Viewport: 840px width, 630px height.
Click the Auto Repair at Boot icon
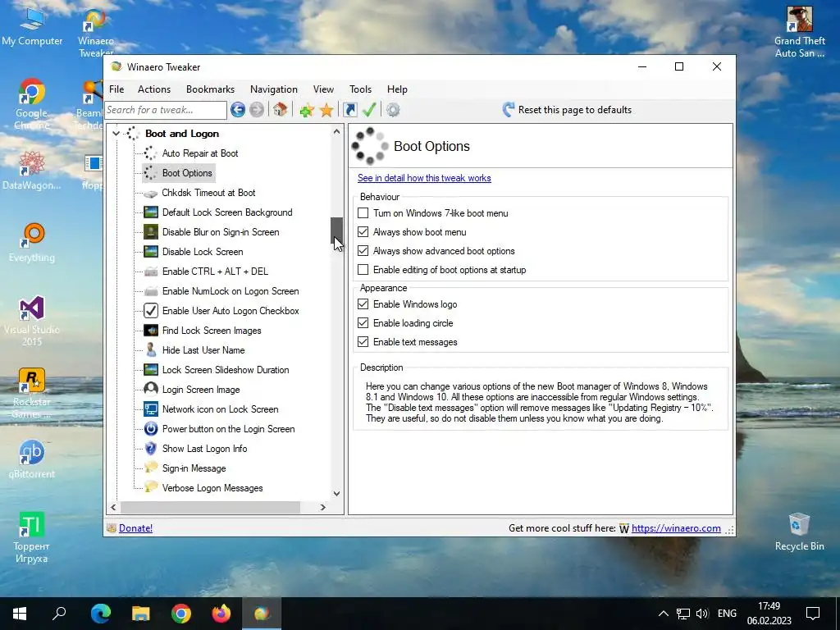click(151, 153)
